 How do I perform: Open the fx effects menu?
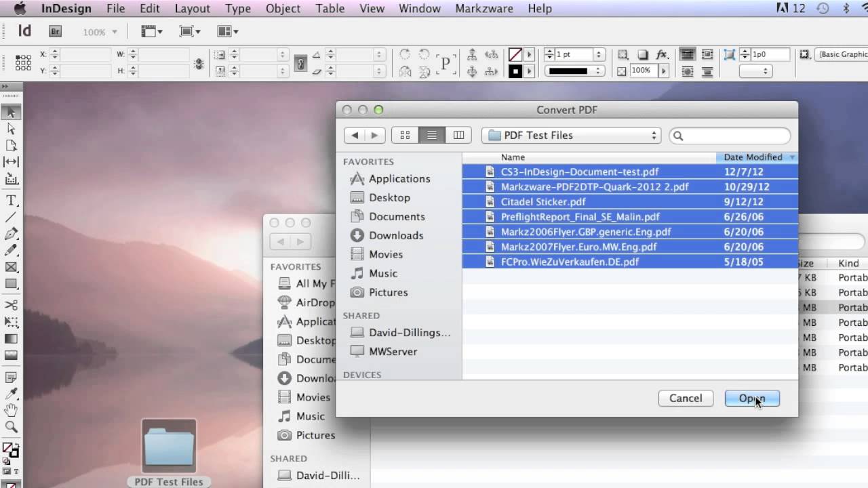(x=663, y=55)
